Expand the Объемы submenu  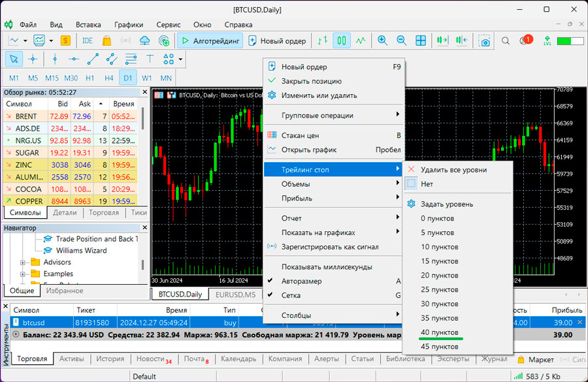pyautogui.click(x=333, y=183)
